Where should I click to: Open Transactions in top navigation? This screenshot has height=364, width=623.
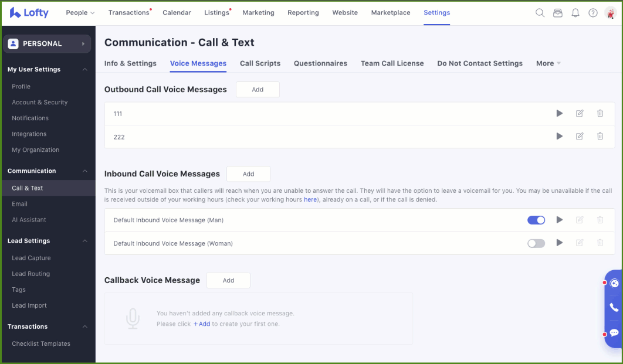coord(128,13)
